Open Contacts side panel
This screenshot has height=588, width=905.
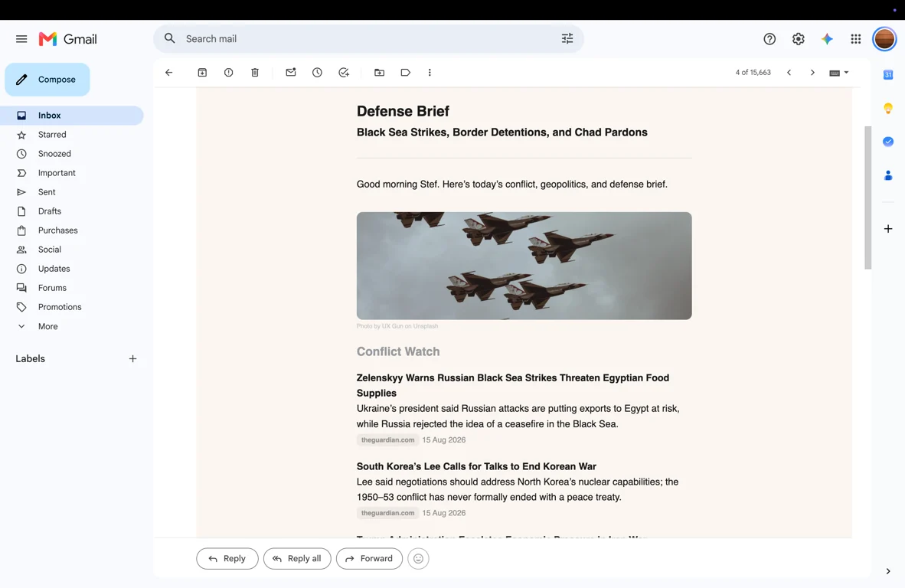(888, 175)
